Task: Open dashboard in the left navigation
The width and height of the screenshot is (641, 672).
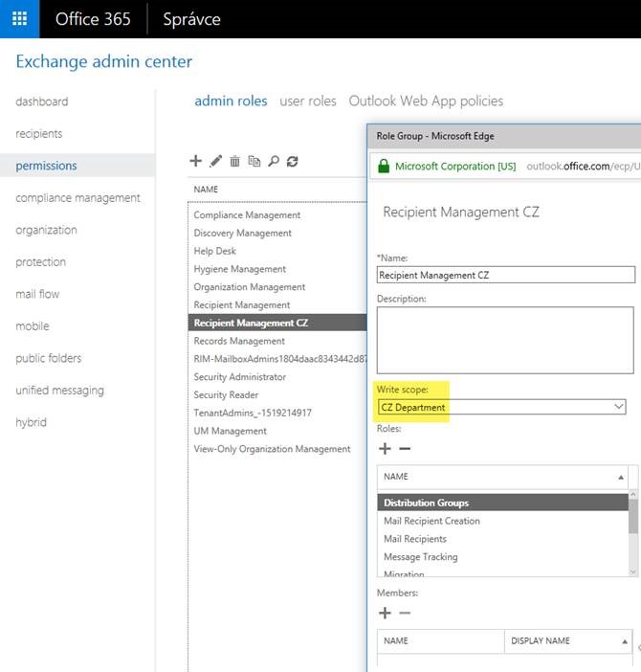Action: coord(42,101)
